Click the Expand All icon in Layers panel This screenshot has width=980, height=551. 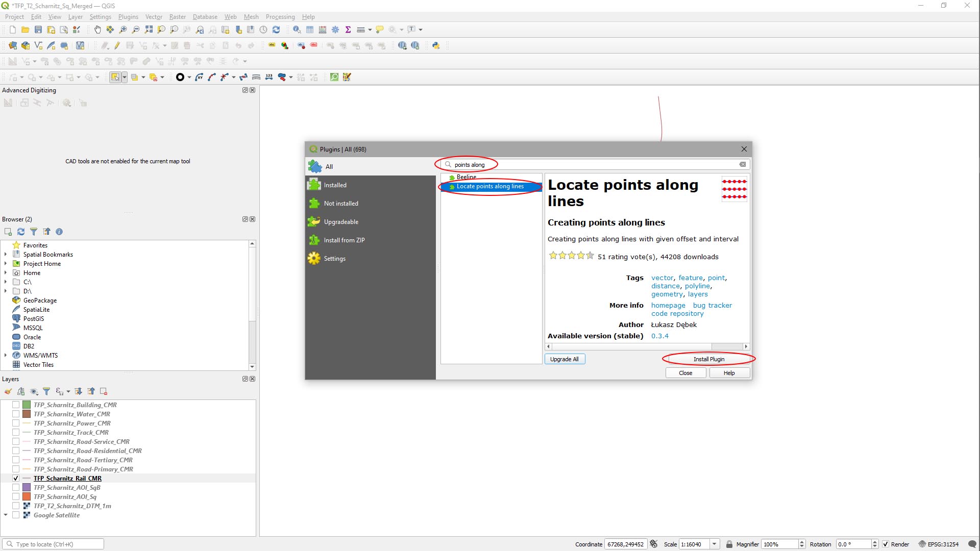pos(78,391)
